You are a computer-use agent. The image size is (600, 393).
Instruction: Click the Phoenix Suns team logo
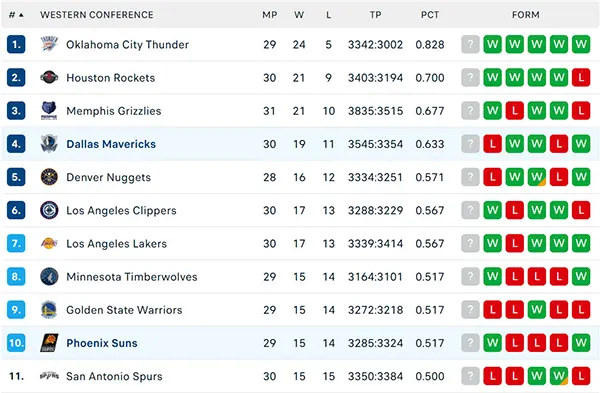pos(49,343)
